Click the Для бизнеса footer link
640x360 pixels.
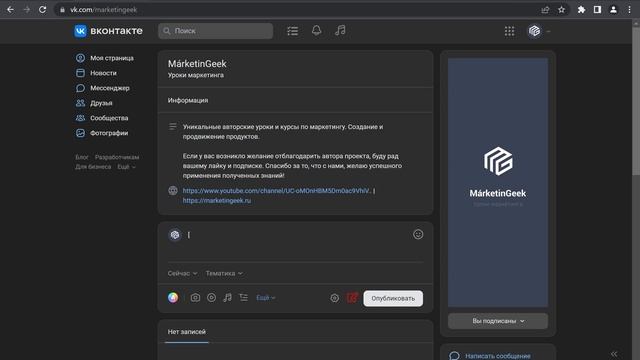[93, 167]
